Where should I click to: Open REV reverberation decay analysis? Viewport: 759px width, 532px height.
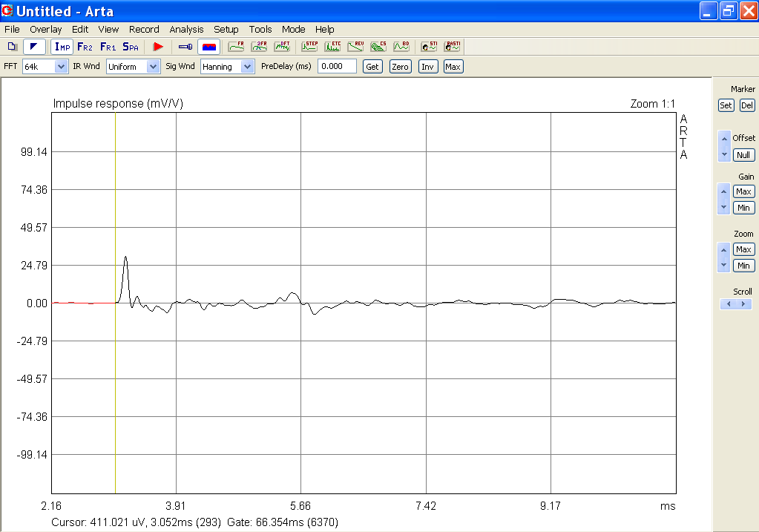tap(356, 47)
